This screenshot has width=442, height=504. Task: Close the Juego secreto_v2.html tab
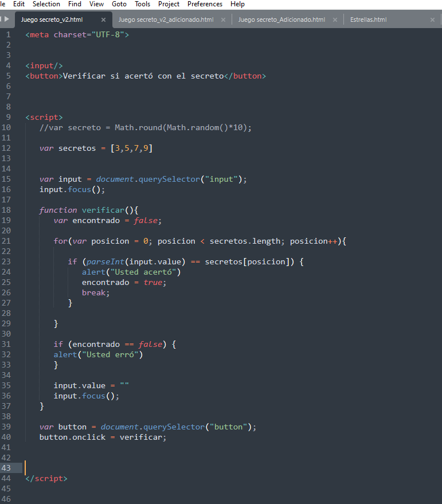pos(104,20)
